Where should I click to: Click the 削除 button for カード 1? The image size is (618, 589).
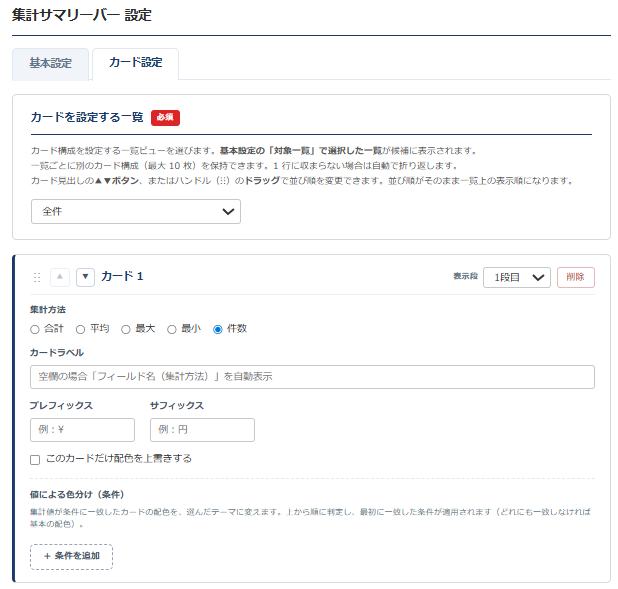click(575, 277)
